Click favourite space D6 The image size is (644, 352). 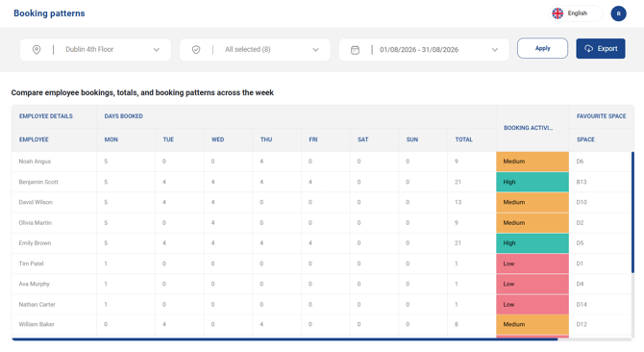click(x=580, y=162)
